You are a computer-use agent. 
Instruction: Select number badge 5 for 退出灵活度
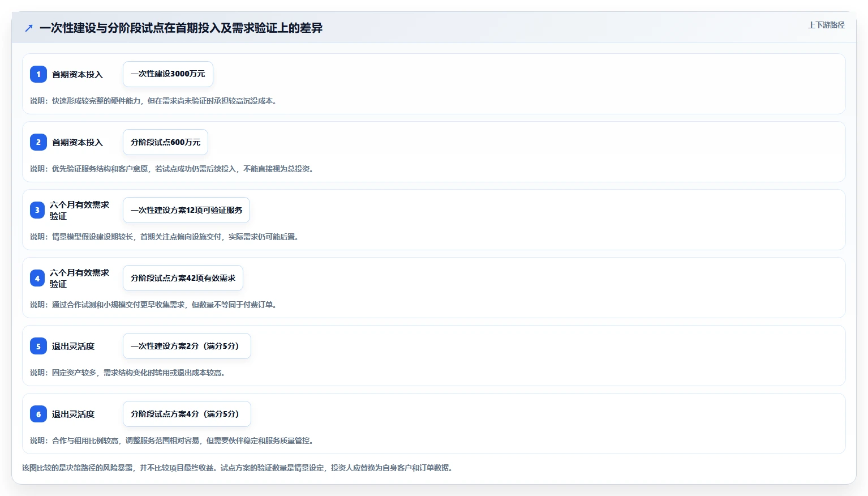point(38,346)
